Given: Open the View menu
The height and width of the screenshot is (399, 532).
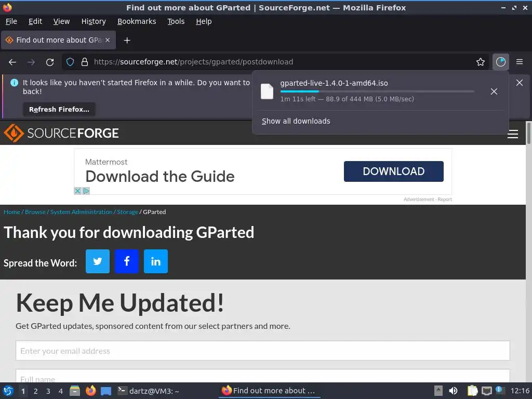Looking at the screenshot, I should tap(61, 21).
